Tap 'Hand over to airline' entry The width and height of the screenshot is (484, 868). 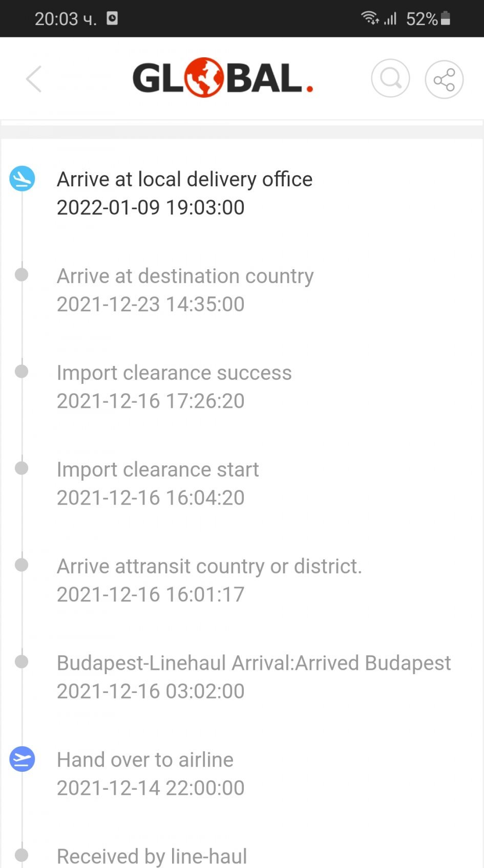click(151, 773)
